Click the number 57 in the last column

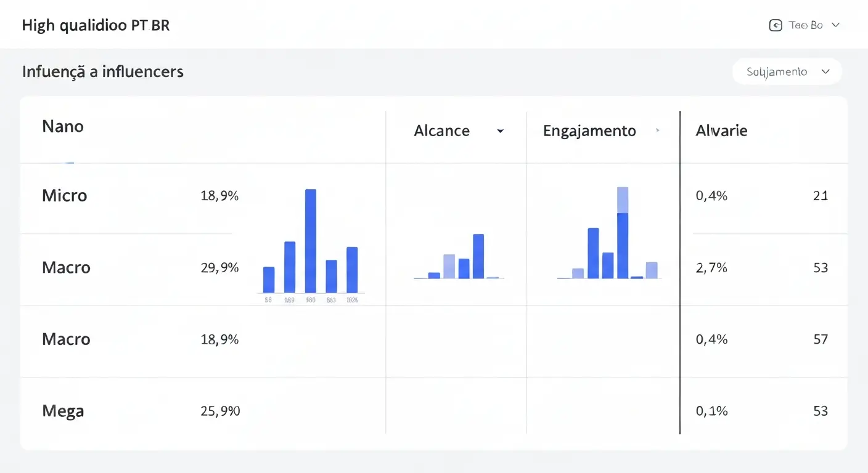(x=820, y=339)
